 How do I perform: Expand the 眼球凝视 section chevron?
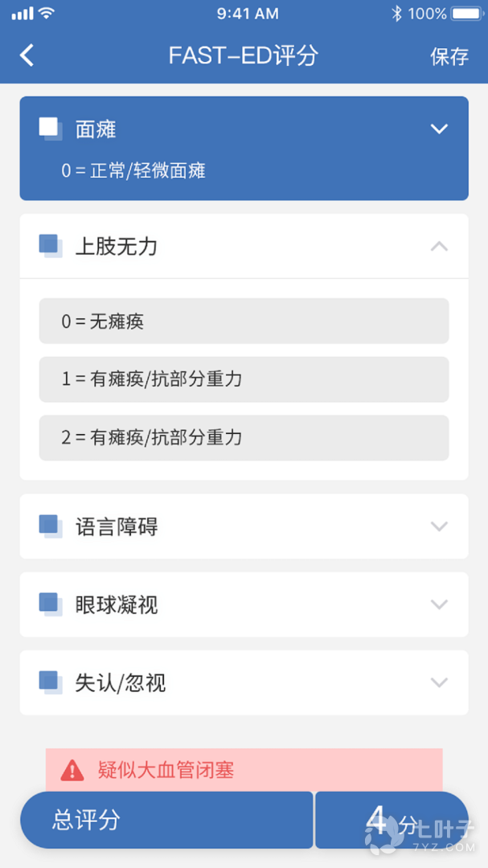click(439, 604)
